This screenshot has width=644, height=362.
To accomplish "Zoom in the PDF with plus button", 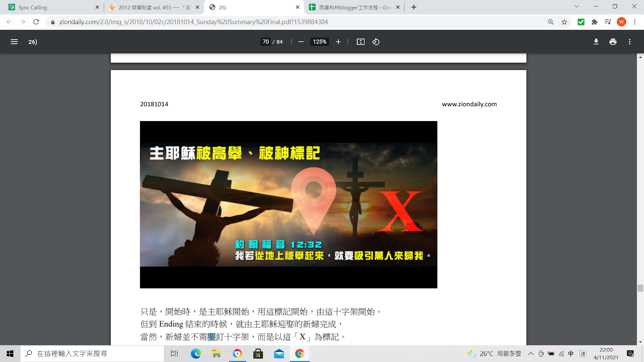I will click(x=338, y=42).
